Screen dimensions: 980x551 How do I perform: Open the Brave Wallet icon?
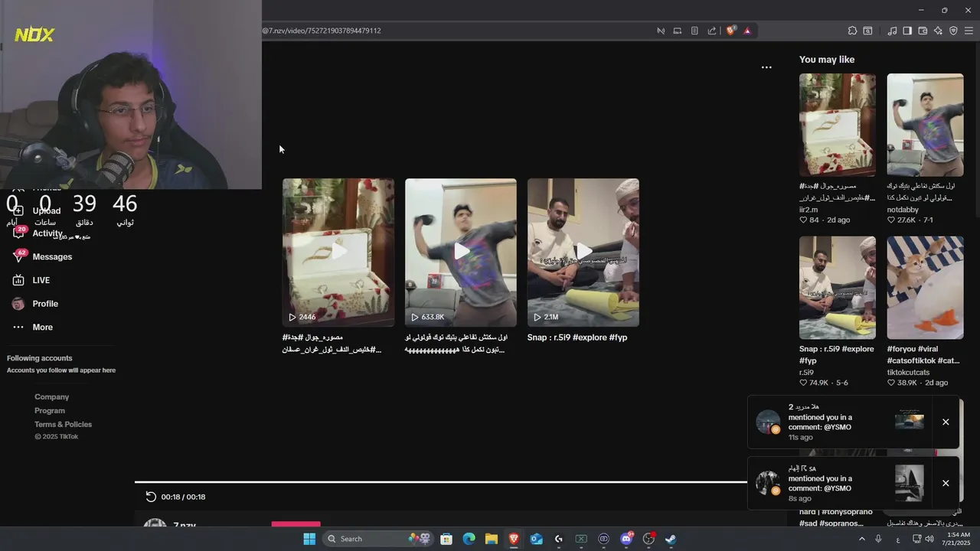point(923,31)
